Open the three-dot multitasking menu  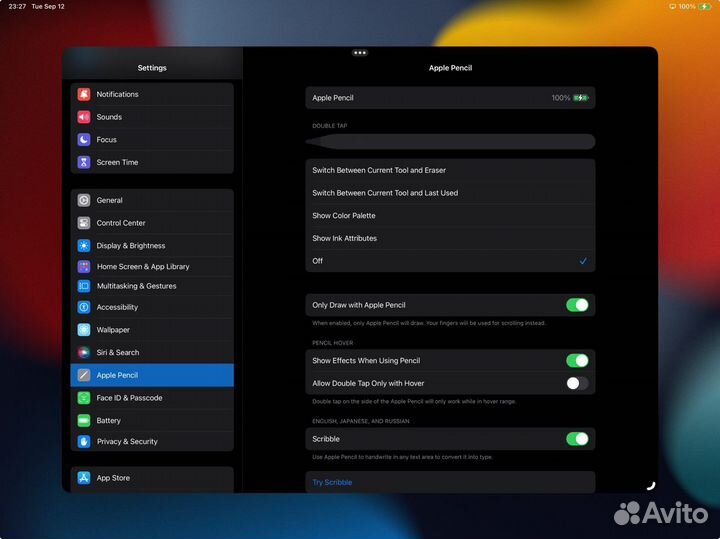click(360, 53)
